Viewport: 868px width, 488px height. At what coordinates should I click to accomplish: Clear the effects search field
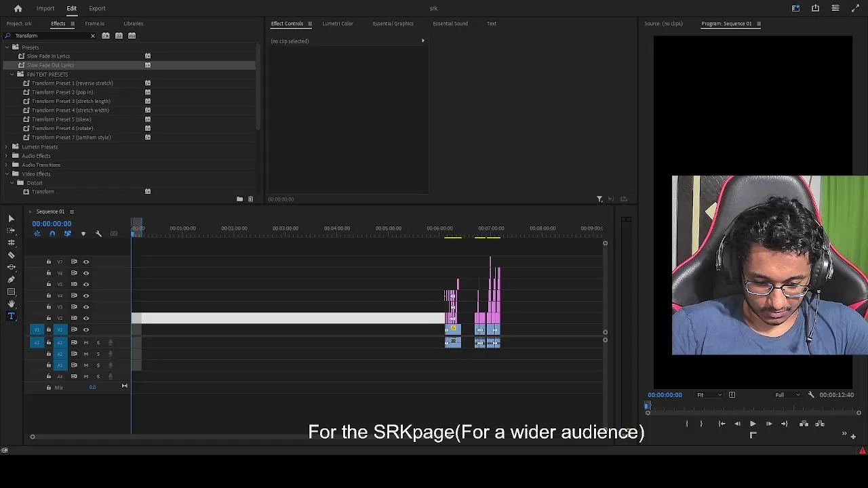coord(93,35)
